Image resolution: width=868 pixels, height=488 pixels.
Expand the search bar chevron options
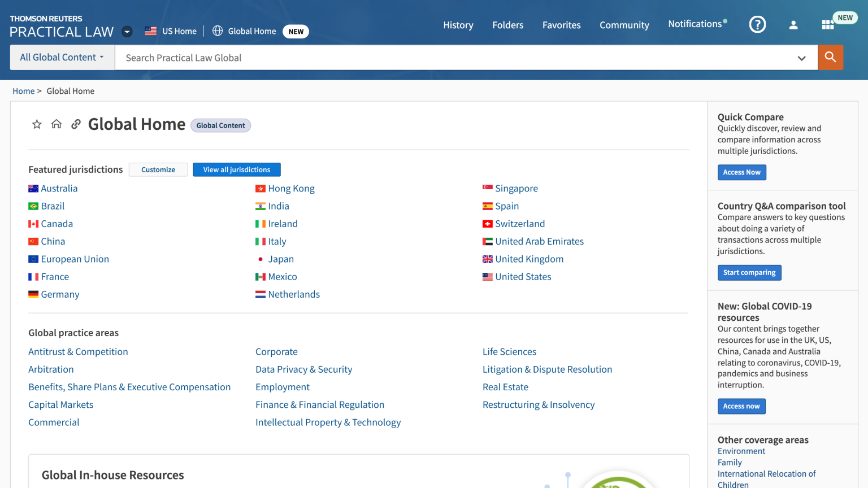point(801,58)
